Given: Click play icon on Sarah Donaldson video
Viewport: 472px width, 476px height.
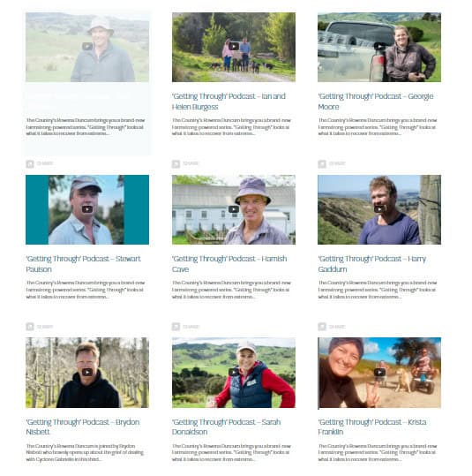Looking at the screenshot, I should tap(233, 372).
